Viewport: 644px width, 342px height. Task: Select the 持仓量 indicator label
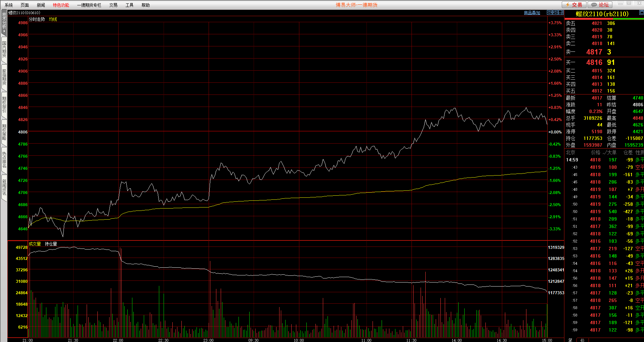[x=51, y=244]
